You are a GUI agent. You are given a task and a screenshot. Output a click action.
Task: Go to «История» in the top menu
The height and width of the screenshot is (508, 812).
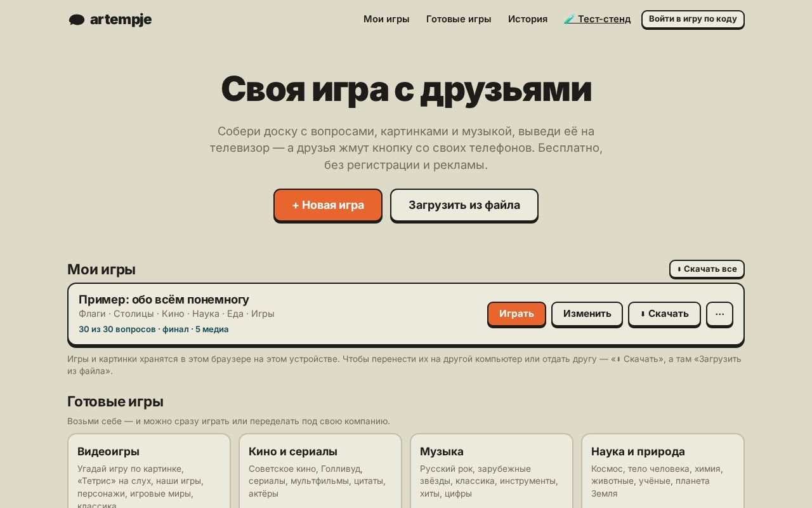tap(528, 19)
